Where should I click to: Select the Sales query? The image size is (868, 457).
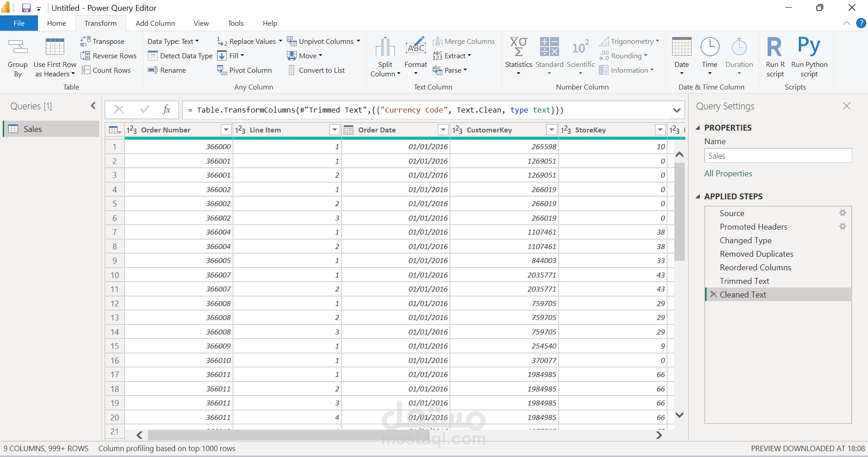point(51,129)
